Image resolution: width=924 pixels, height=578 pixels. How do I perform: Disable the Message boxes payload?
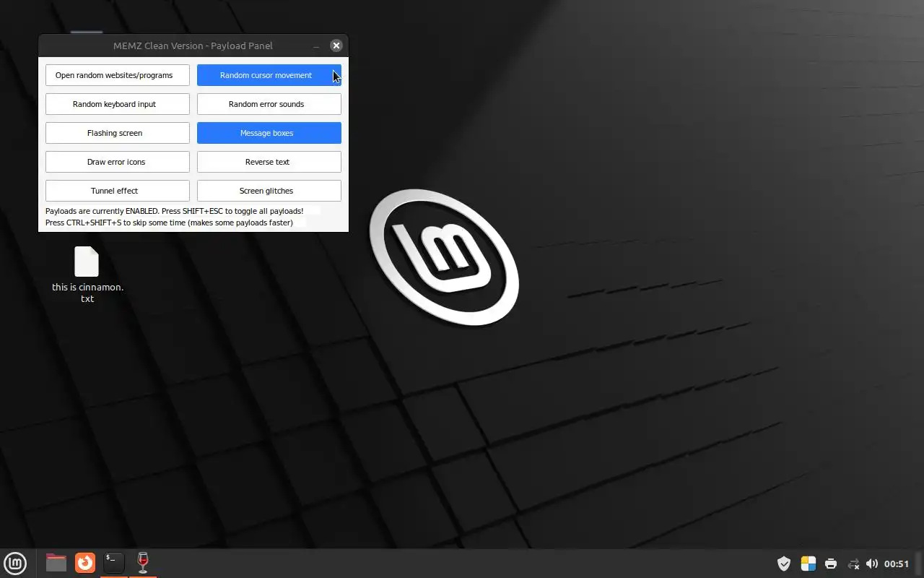pos(269,133)
